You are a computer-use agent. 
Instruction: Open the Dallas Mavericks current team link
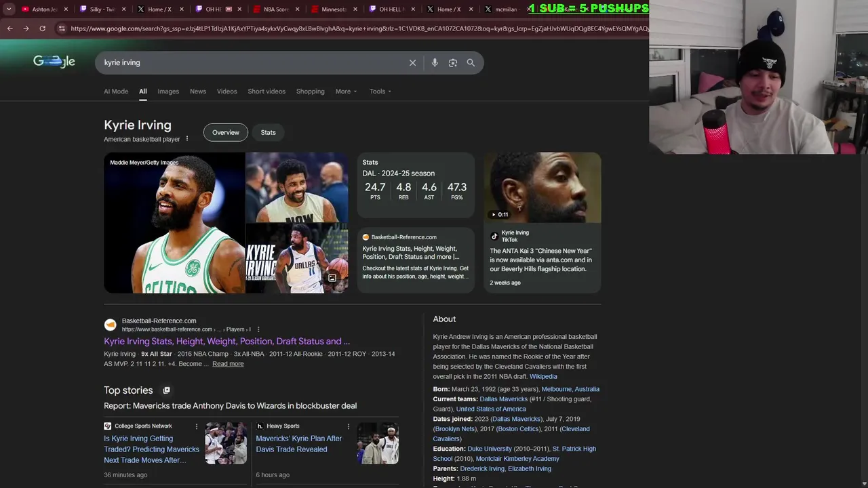point(504,399)
